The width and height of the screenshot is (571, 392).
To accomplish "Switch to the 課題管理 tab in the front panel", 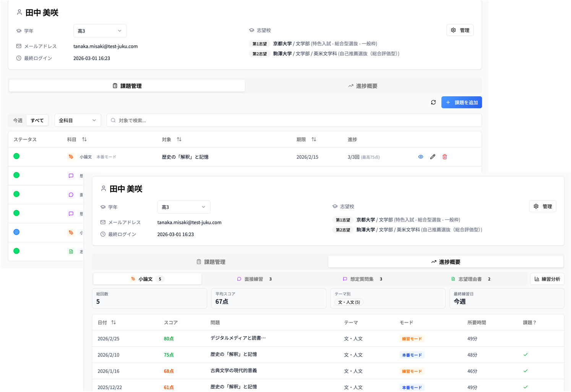I will coord(211,262).
